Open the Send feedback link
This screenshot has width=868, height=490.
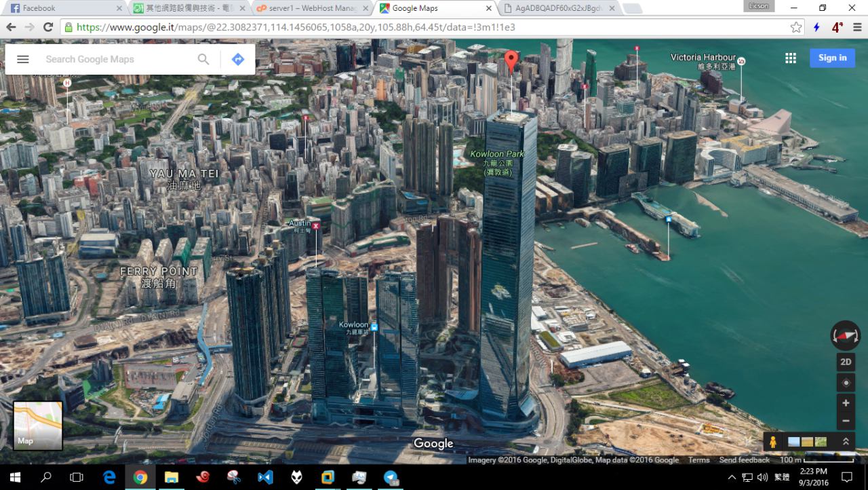744,460
